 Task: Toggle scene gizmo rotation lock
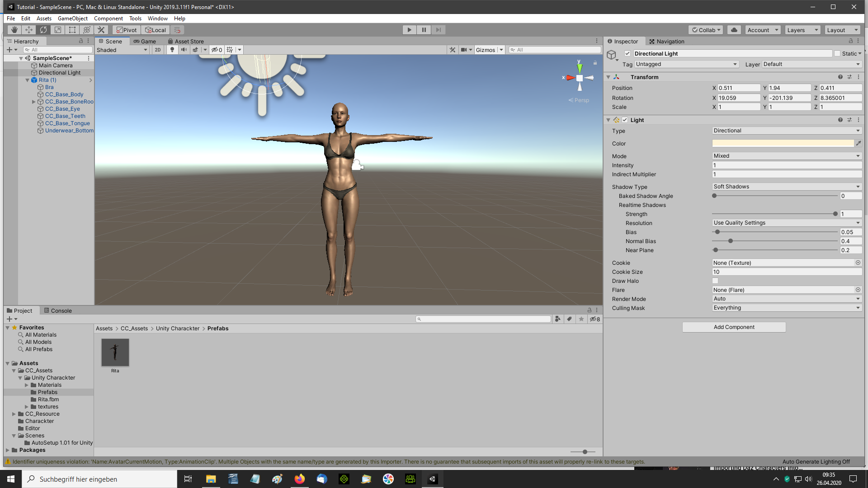[x=595, y=63]
